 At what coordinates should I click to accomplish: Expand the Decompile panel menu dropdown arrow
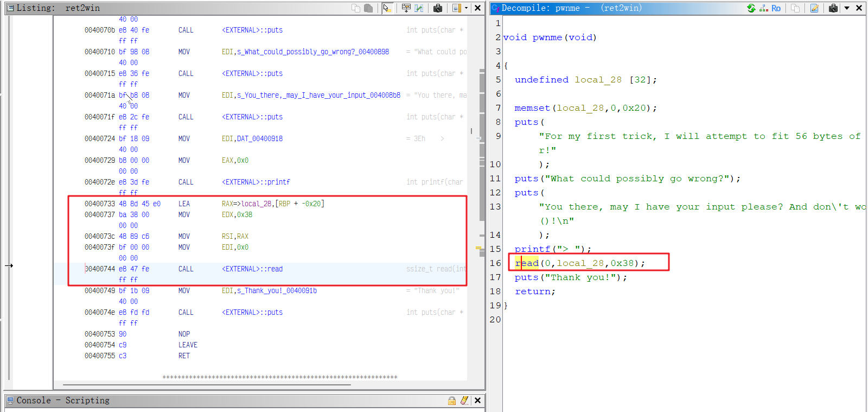(846, 8)
